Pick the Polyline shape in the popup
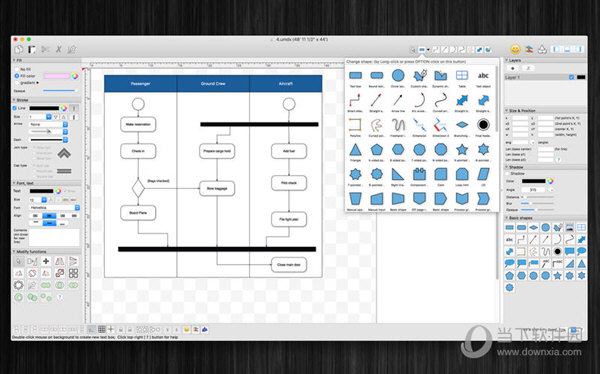 pos(355,125)
